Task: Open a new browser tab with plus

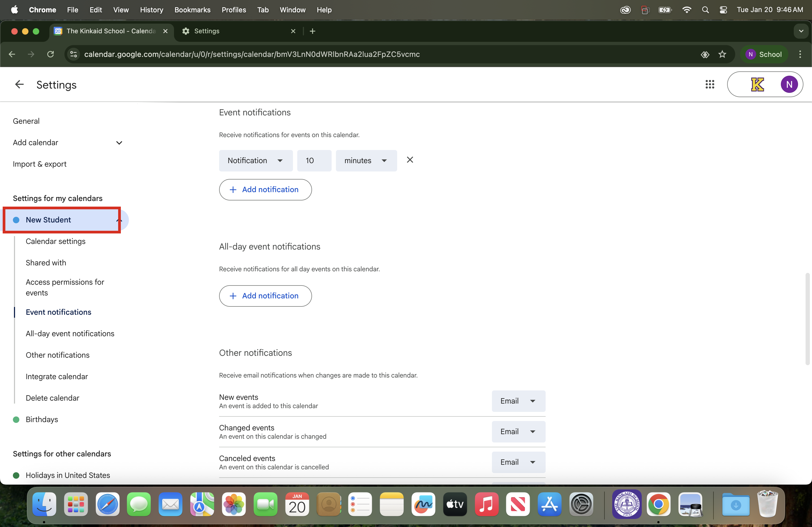Action: click(312, 31)
